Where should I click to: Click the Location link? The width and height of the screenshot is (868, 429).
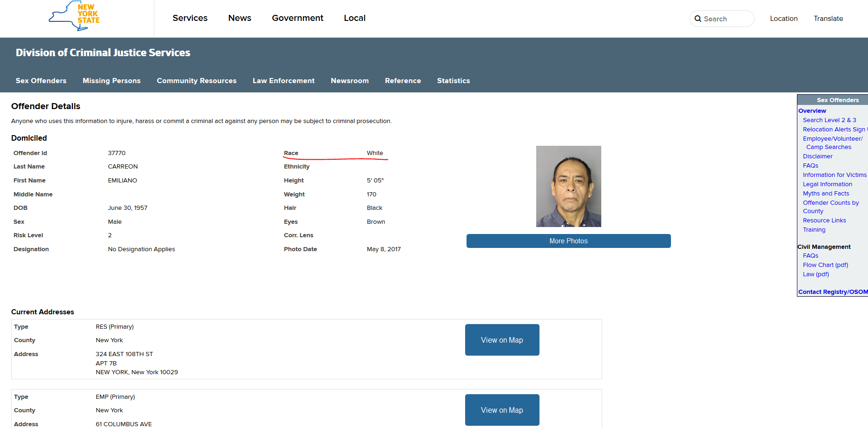pyautogui.click(x=783, y=19)
